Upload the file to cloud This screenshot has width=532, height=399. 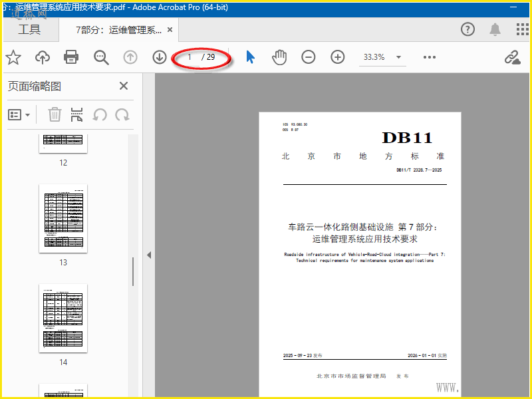[43, 57]
